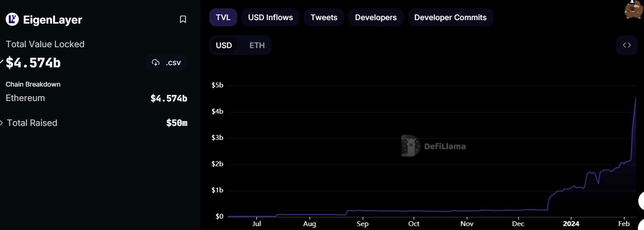The width and height of the screenshot is (644, 230).
Task: Click the white circular button at chart edge
Action: tap(641, 201)
